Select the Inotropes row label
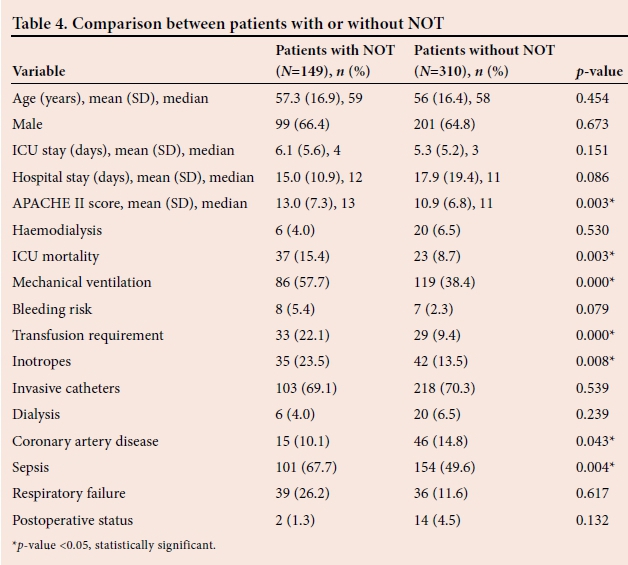 tap(42, 361)
